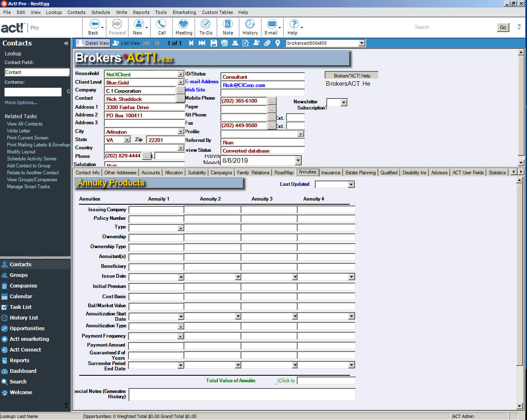Click the More Options link
This screenshot has height=420, width=527.
pyautogui.click(x=21, y=103)
